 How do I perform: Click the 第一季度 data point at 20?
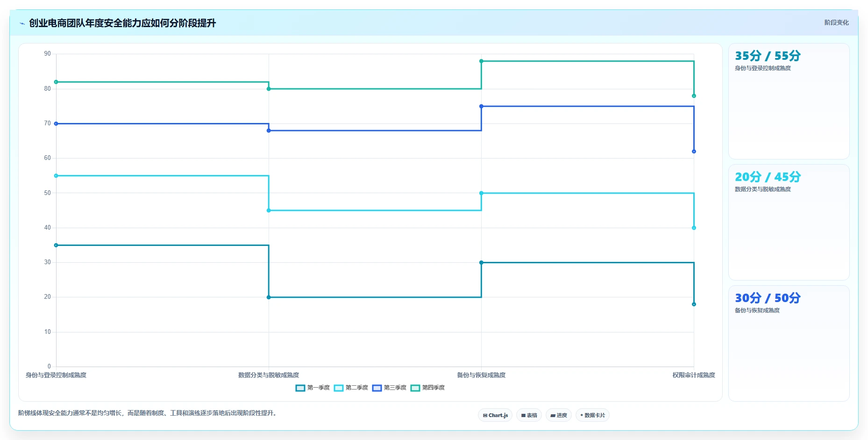[x=269, y=297]
